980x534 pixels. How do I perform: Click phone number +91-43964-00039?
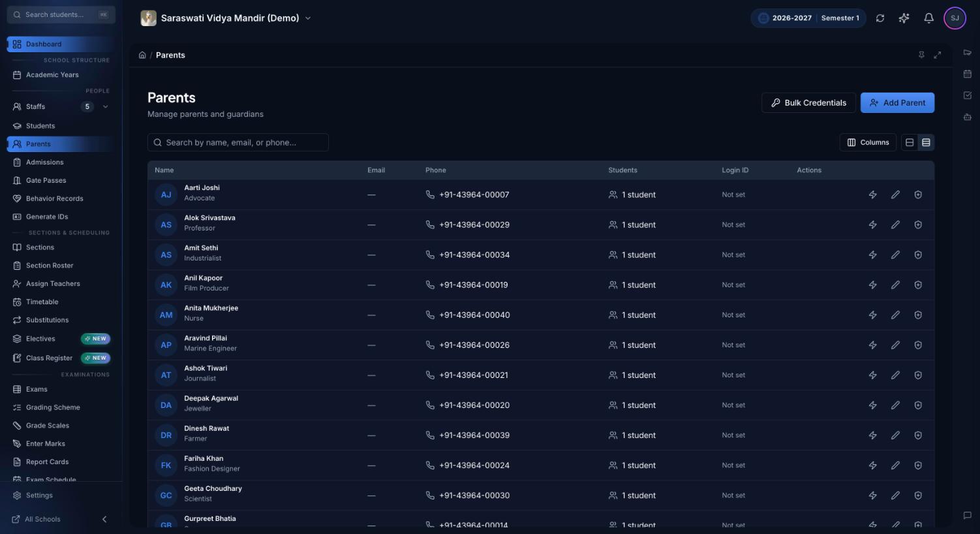coord(474,435)
